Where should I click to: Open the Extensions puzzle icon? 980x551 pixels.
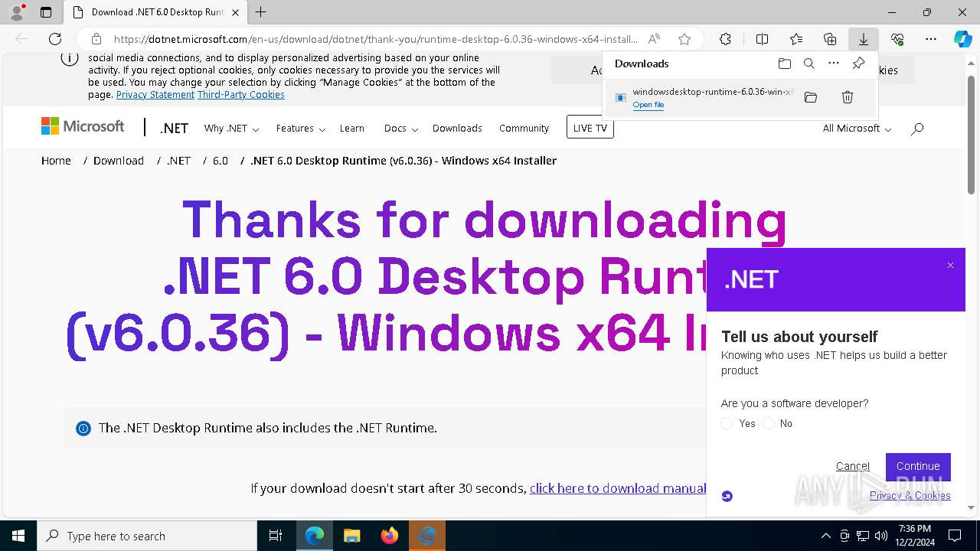(x=725, y=39)
